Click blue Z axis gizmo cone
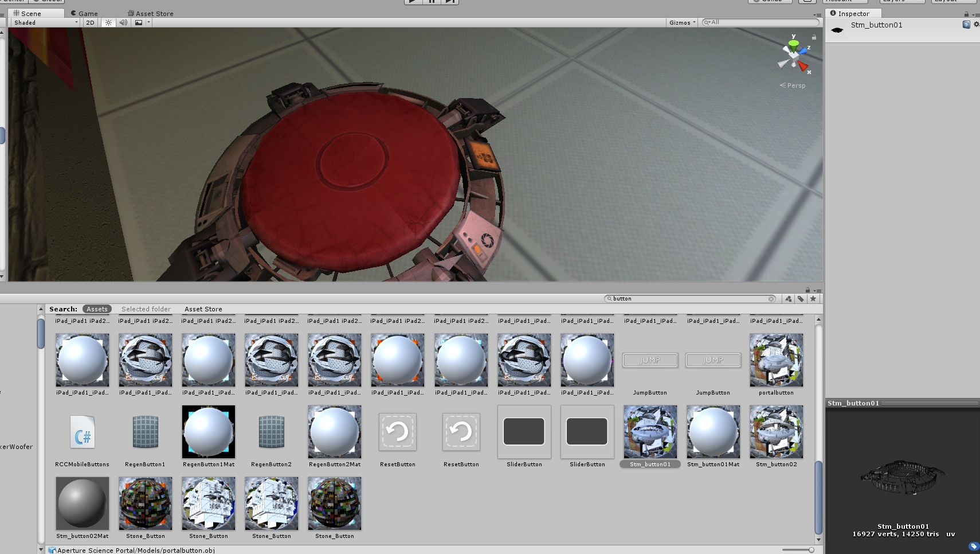Screen dimensions: 980x554 (x=803, y=51)
